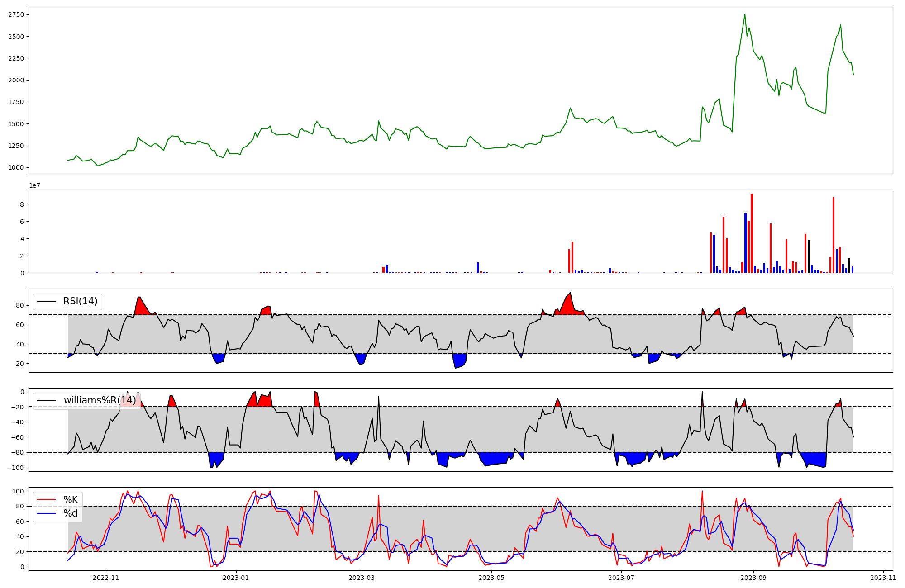Click the red %K line sample in legend
This screenshot has height=588, width=905.
(x=47, y=500)
